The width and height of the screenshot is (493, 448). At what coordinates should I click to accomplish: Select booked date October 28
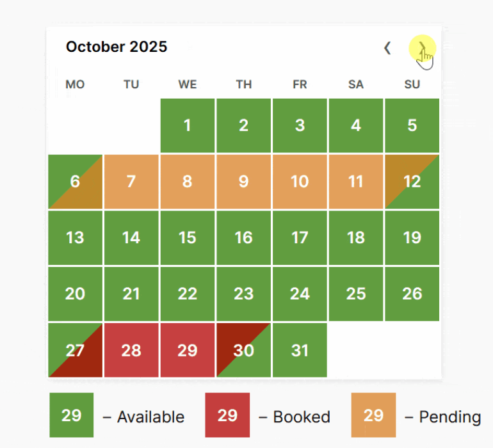pos(131,350)
